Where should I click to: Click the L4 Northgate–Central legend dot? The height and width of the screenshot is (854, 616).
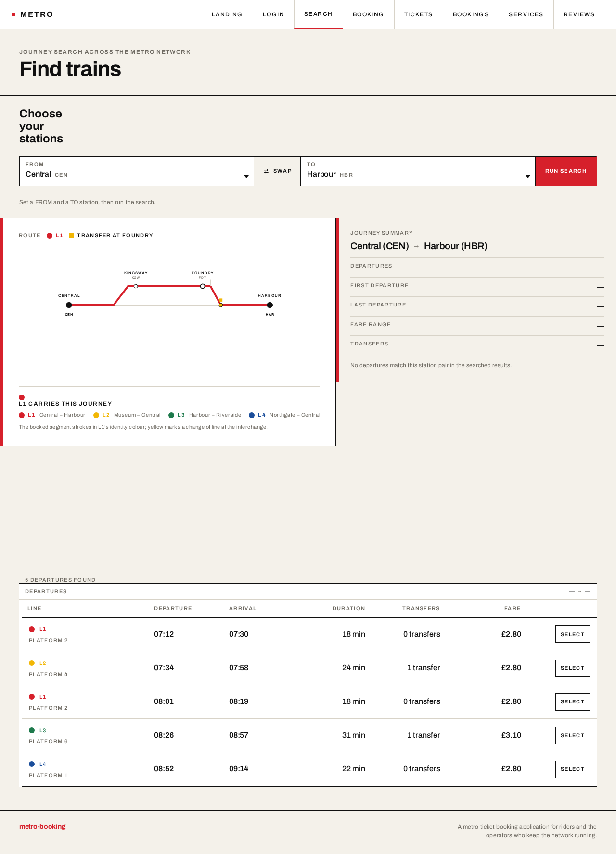[x=252, y=415]
